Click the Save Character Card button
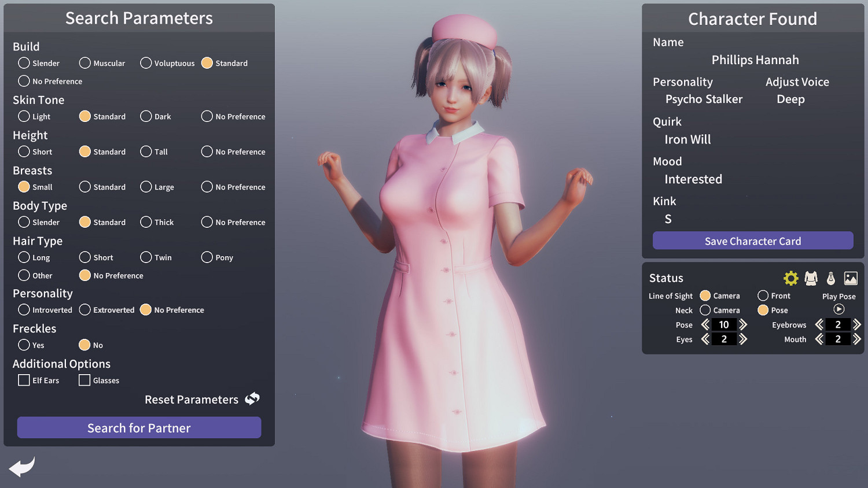 click(x=752, y=241)
